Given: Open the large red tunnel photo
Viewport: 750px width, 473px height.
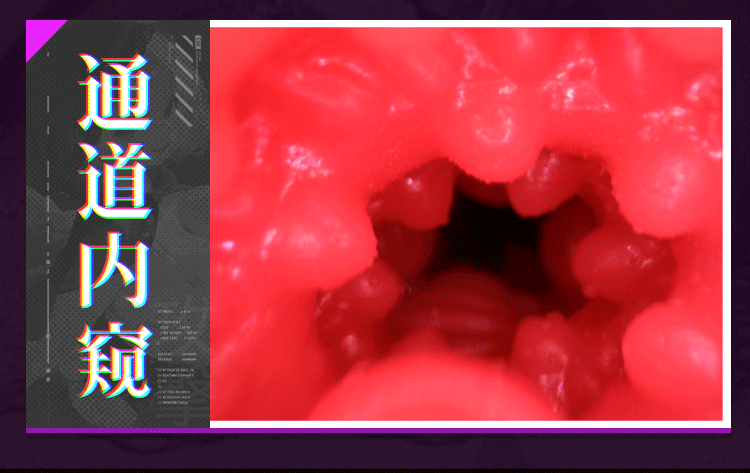Looking at the screenshot, I should [x=466, y=224].
